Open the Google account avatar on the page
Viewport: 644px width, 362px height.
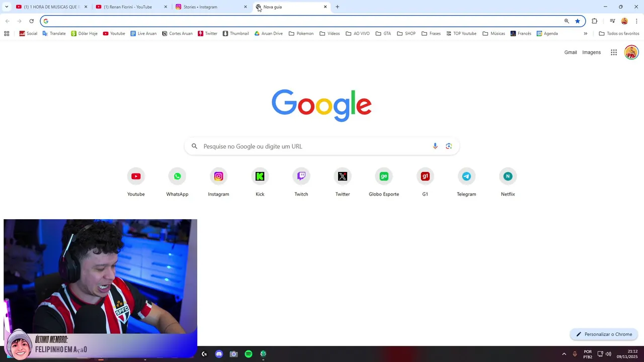coord(631,52)
